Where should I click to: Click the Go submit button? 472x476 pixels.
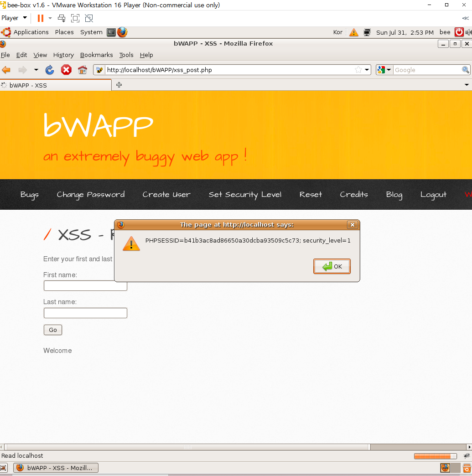53,330
